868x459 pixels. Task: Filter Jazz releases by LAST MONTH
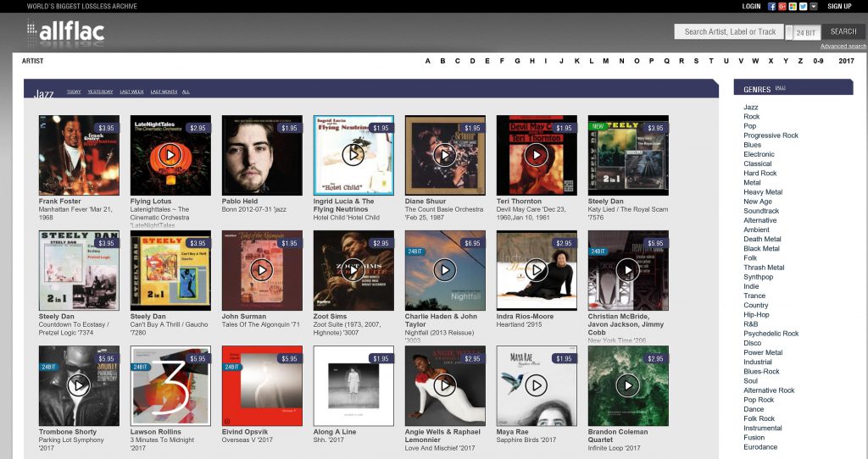pyautogui.click(x=164, y=91)
